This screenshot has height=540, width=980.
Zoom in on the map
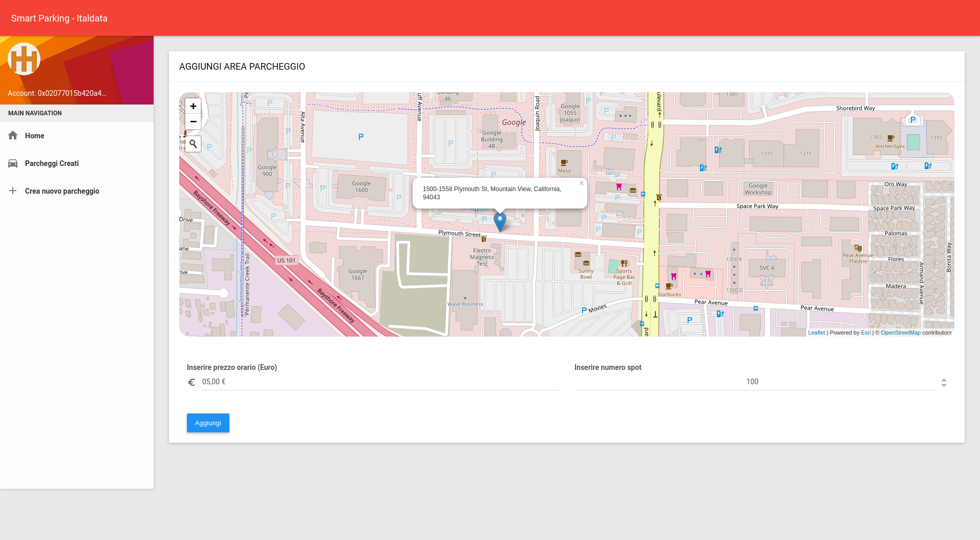tap(193, 106)
